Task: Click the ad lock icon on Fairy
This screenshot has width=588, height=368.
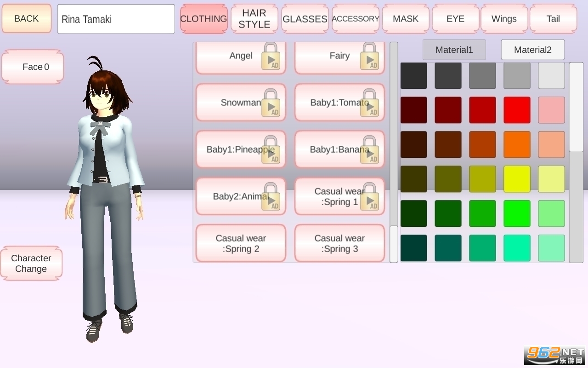Action: [x=369, y=57]
